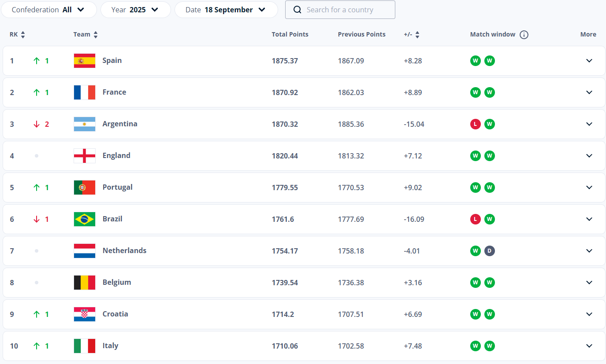The height and width of the screenshot is (364, 606).
Task: Expand the Italy row details
Action: coord(589,346)
